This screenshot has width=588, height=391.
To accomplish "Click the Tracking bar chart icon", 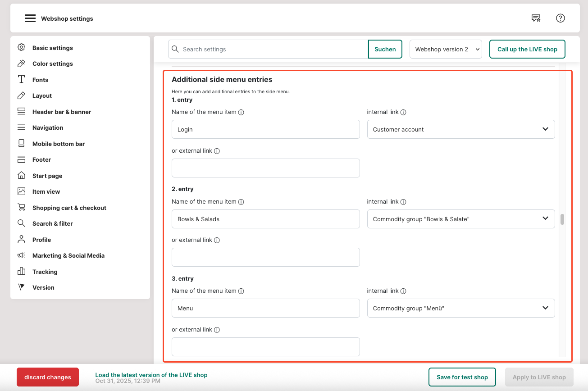I will click(x=21, y=272).
